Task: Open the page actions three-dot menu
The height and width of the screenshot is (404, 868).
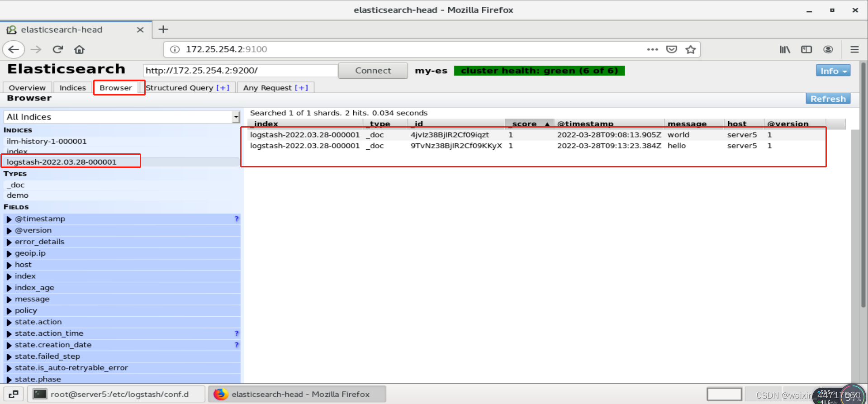Action: [x=652, y=49]
